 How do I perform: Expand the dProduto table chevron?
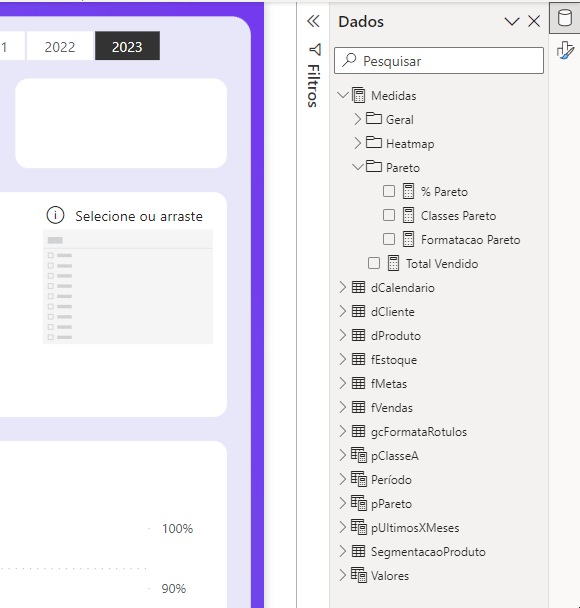coord(343,335)
